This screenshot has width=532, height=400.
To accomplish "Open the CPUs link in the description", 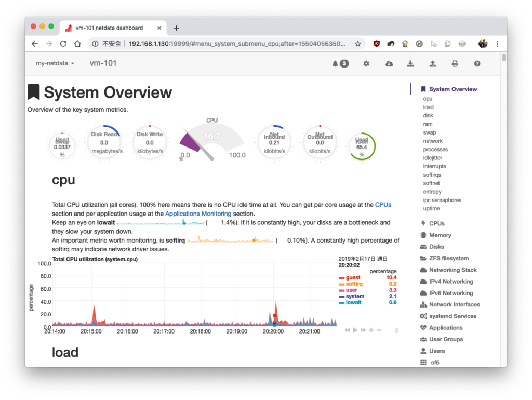I will coord(383,205).
